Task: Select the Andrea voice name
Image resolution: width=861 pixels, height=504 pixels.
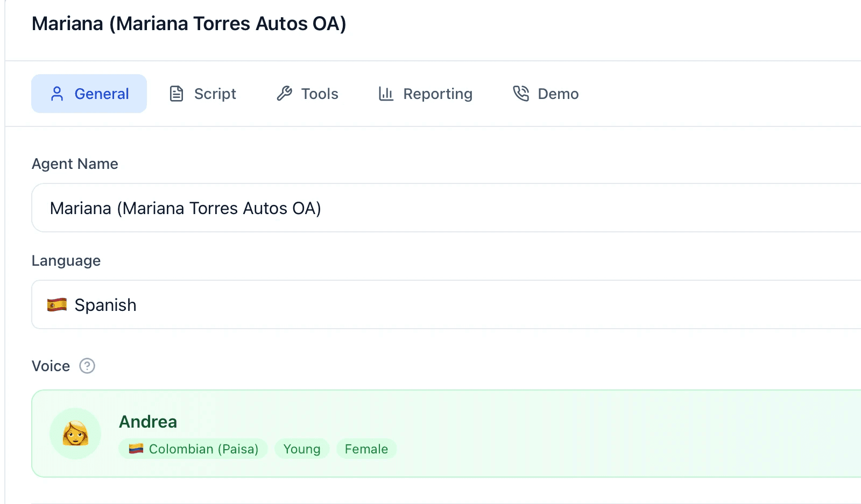Action: pyautogui.click(x=148, y=422)
